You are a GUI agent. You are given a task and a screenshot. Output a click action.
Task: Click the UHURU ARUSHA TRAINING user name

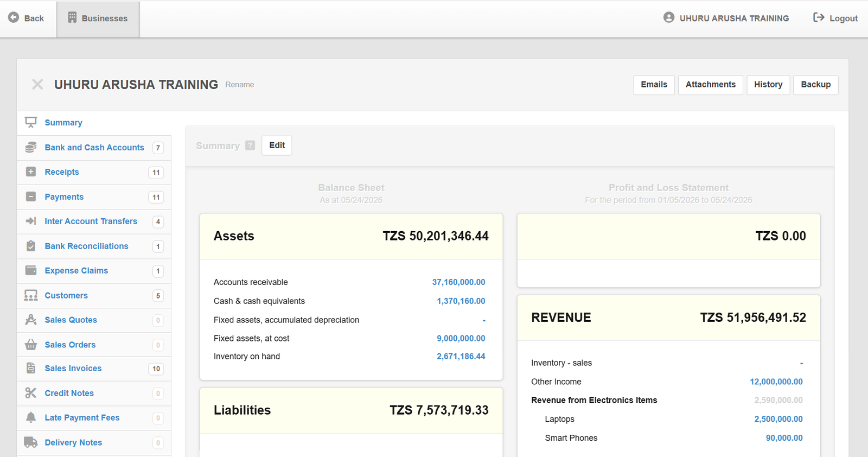pos(734,18)
